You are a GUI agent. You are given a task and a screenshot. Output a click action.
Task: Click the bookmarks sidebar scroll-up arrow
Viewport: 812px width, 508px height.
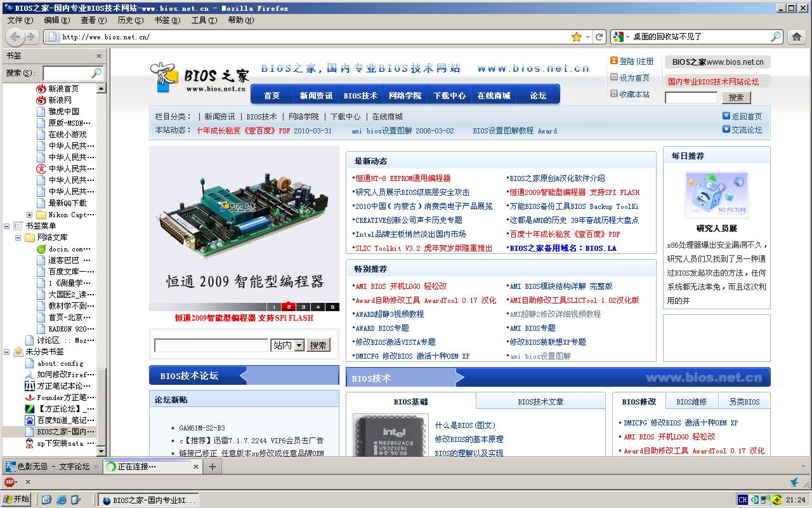(101, 88)
